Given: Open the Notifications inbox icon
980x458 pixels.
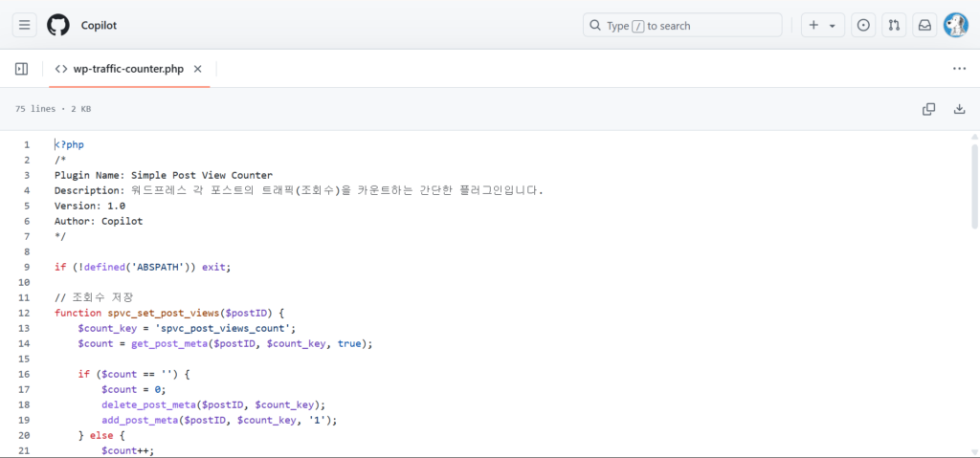Looking at the screenshot, I should click(924, 25).
